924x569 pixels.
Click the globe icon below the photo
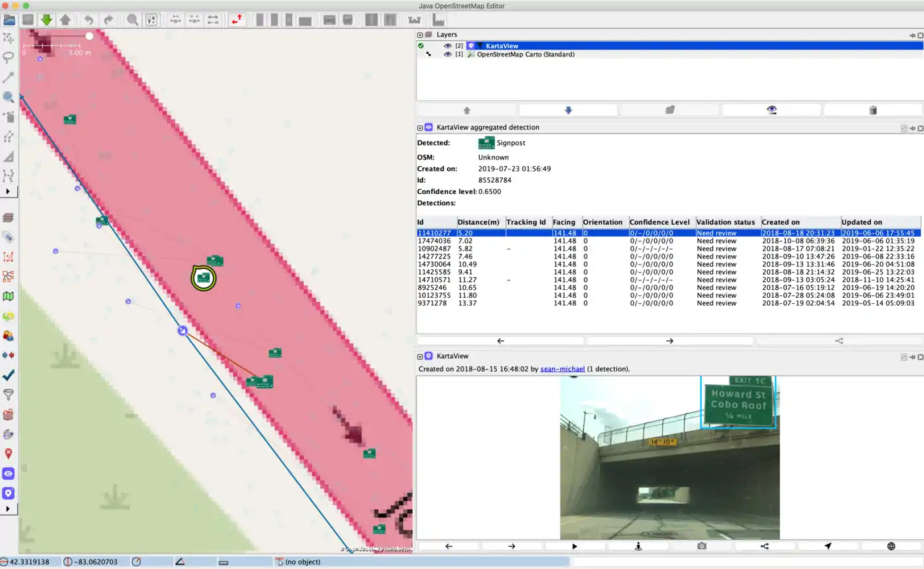(891, 546)
